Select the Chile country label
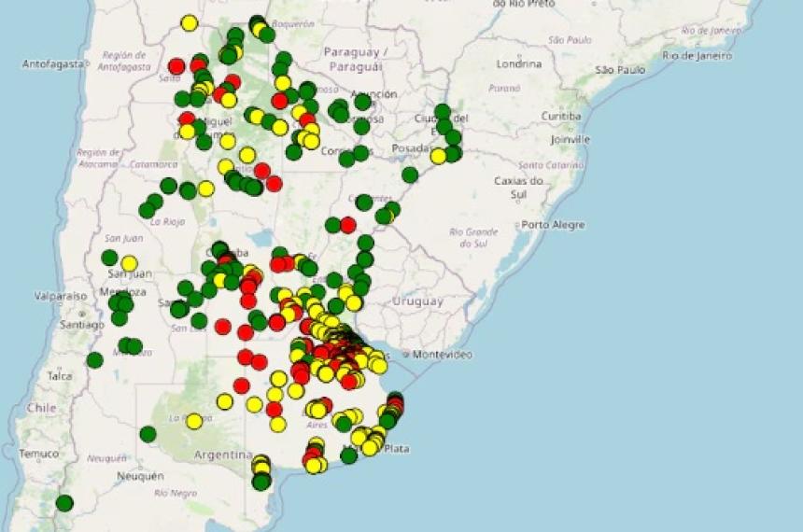Screen dimensions: 803x532 (x=41, y=408)
